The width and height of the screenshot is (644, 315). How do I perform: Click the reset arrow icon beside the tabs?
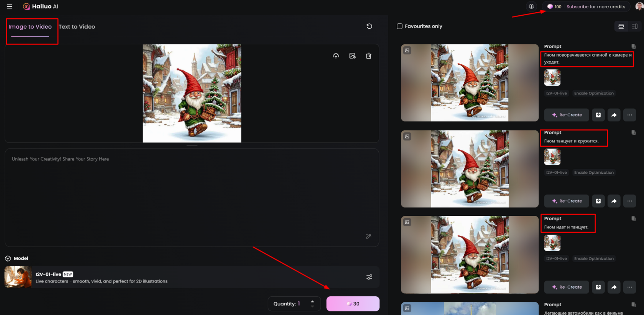(x=369, y=26)
